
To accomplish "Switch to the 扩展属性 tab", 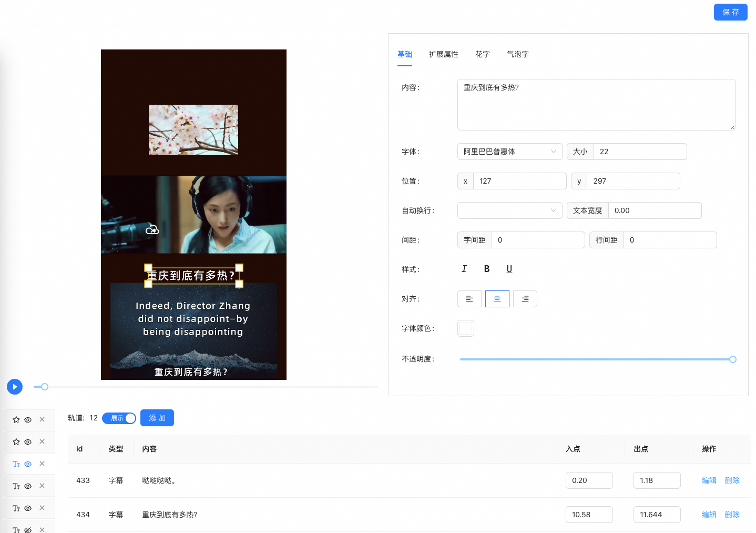I will pos(443,54).
